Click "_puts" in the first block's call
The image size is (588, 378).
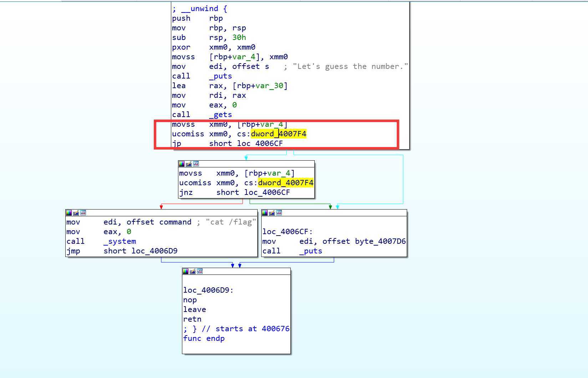pyautogui.click(x=220, y=76)
